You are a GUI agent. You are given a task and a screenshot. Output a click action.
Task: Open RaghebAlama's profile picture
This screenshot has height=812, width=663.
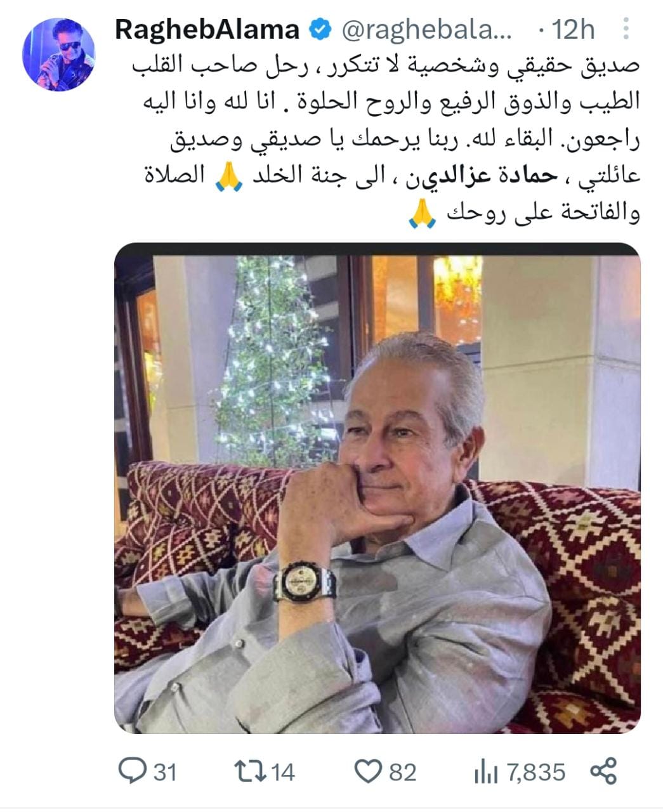tap(58, 55)
